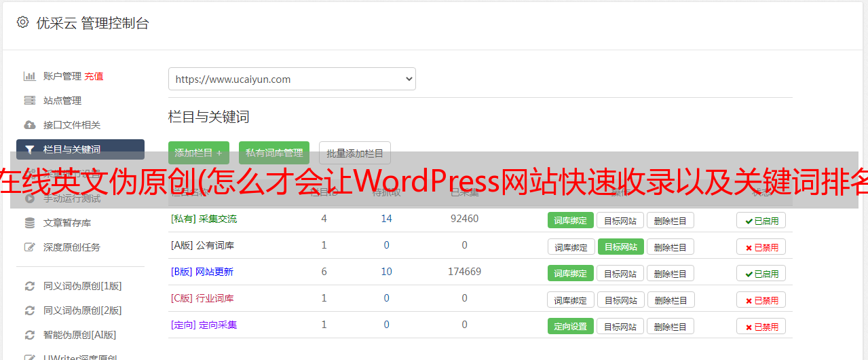Image resolution: width=868 pixels, height=360 pixels.
Task: Expand the site URL dropdown
Action: pyautogui.click(x=292, y=79)
